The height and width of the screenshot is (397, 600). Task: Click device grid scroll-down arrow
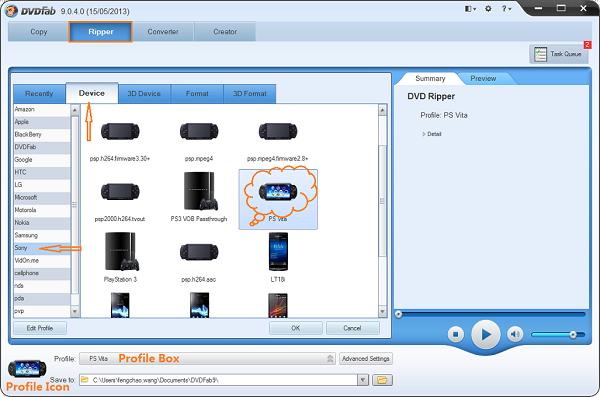coord(382,312)
